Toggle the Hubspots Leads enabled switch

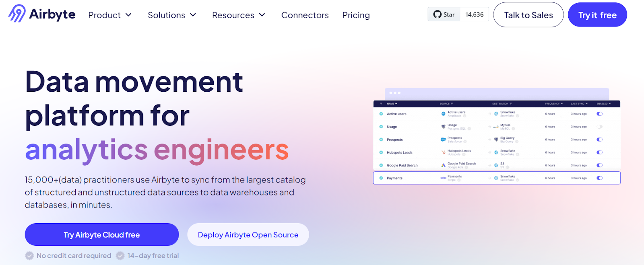tap(600, 152)
